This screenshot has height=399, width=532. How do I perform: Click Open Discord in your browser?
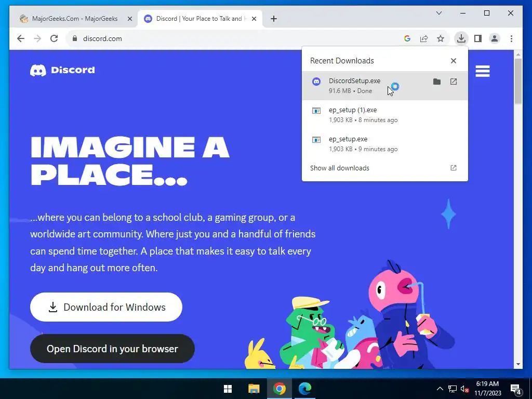pos(112,349)
